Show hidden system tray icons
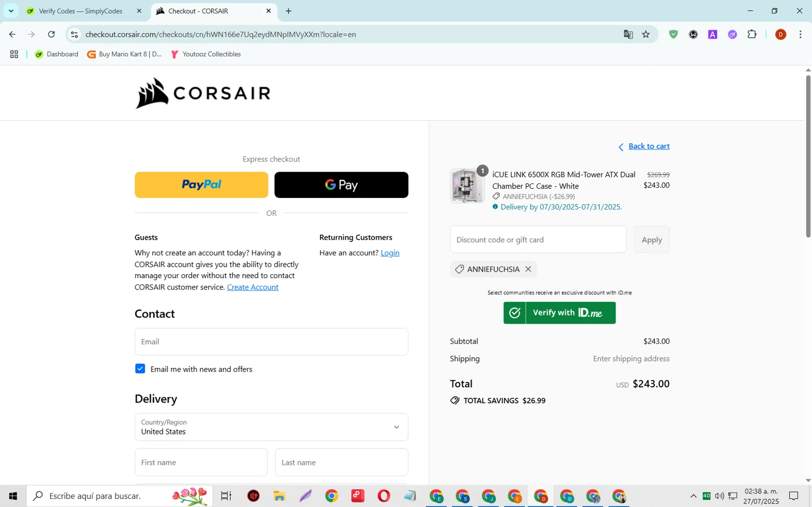The width and height of the screenshot is (812, 507). pyautogui.click(x=693, y=496)
